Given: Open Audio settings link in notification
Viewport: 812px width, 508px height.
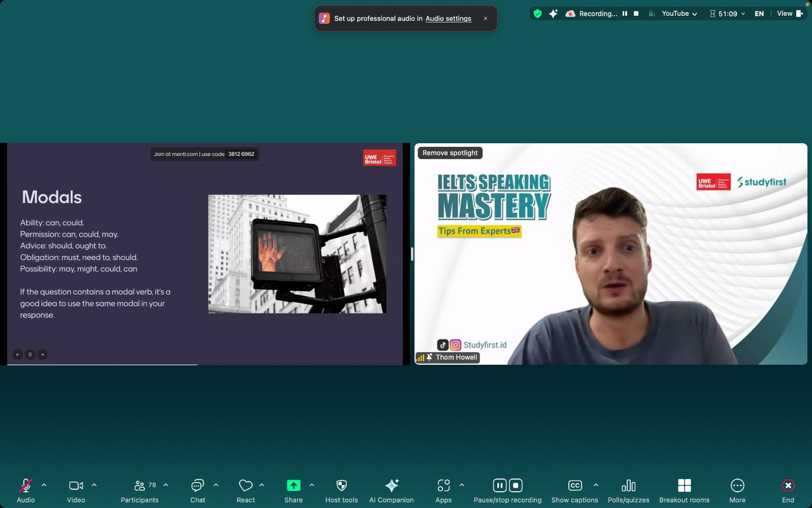Looking at the screenshot, I should tap(448, 19).
